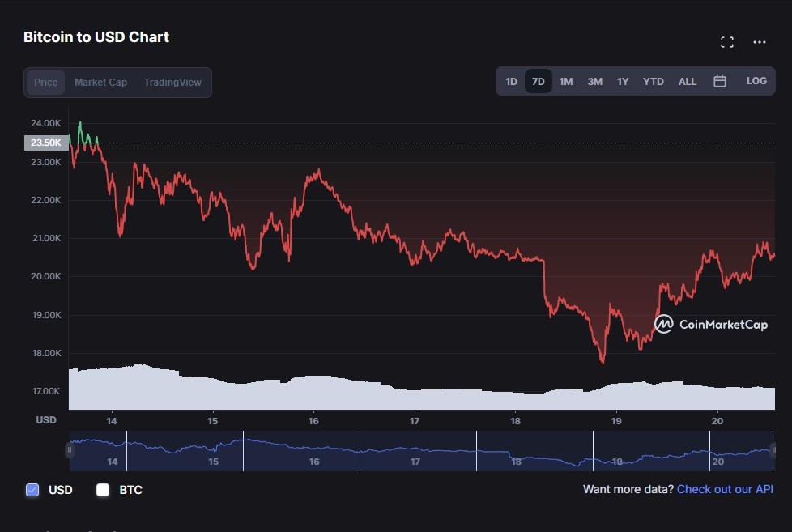This screenshot has height=532, width=792.
Task: Select the 3M range button
Action: 594,81
